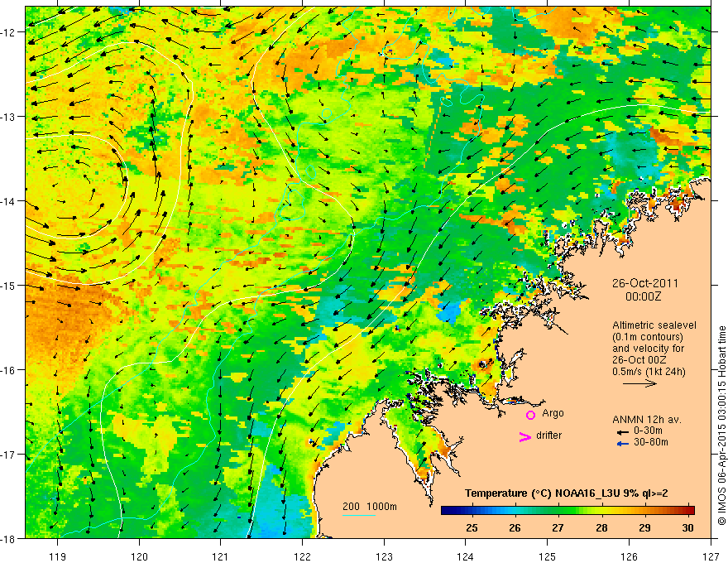The height and width of the screenshot is (563, 728).
Task: Click the time label 00:00Z
Action: click(x=643, y=296)
